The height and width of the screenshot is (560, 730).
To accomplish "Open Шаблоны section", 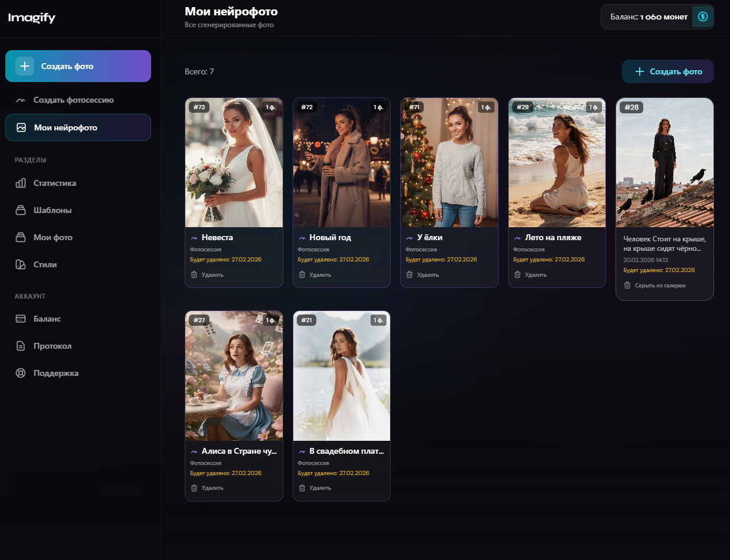I will pos(52,210).
